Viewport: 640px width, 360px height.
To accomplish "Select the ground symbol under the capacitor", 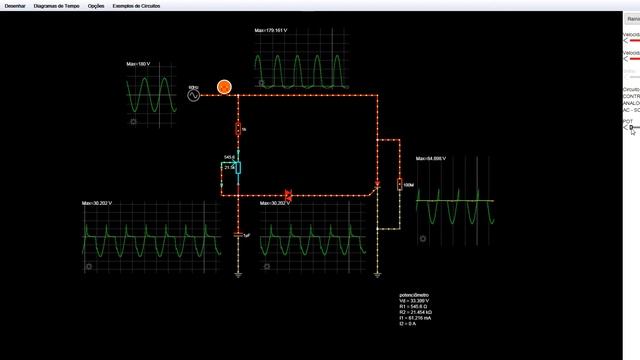I will (x=238, y=275).
